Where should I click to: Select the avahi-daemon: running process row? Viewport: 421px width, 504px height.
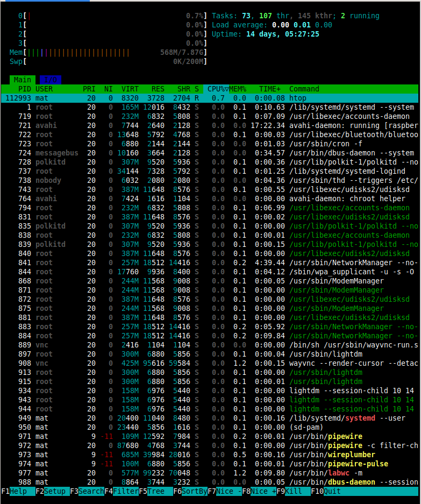(x=210, y=126)
